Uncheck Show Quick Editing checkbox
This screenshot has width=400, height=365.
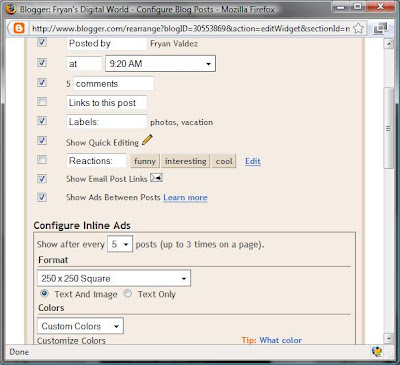42,140
